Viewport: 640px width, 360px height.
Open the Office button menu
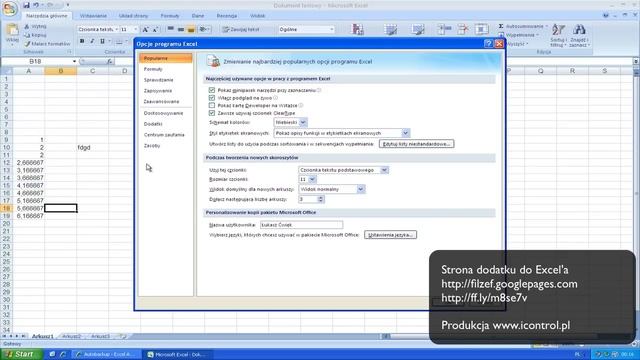(x=9, y=9)
